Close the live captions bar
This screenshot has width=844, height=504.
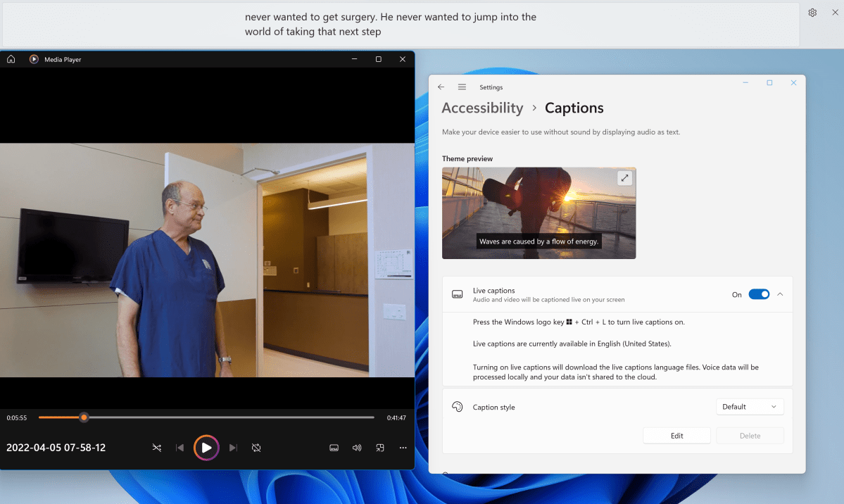(835, 13)
